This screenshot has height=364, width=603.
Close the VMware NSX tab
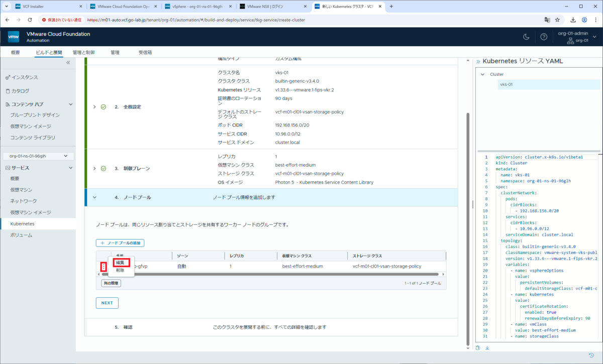pos(306,7)
